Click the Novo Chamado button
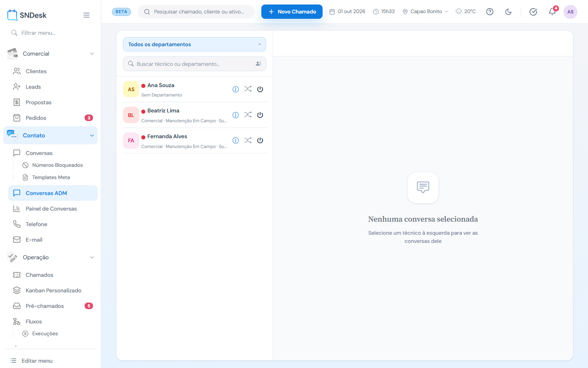The image size is (588, 368). tap(292, 11)
